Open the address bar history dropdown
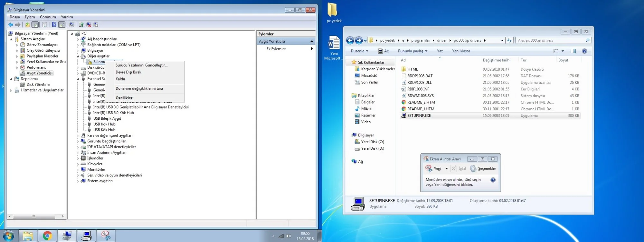The height and width of the screenshot is (242, 644). point(502,41)
